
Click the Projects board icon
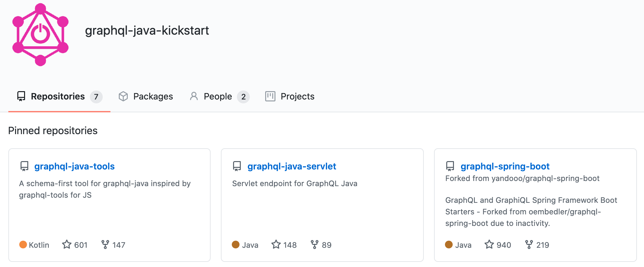(x=270, y=96)
